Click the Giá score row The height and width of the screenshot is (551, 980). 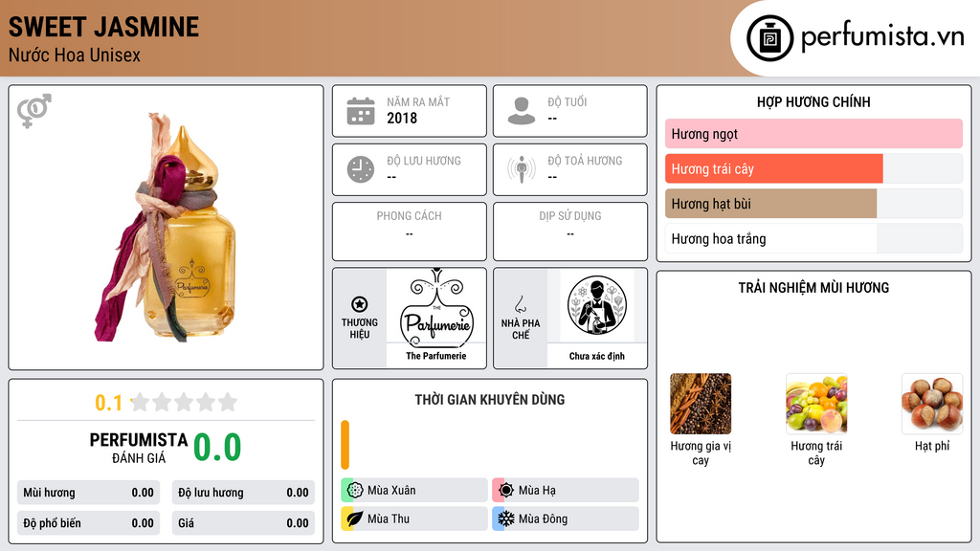click(x=243, y=523)
